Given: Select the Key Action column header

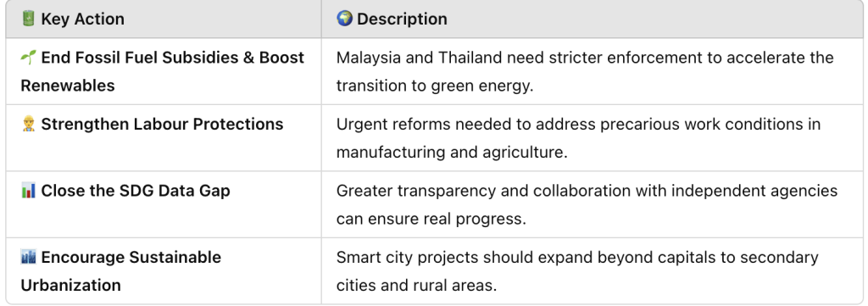Looking at the screenshot, I should click(164, 19).
